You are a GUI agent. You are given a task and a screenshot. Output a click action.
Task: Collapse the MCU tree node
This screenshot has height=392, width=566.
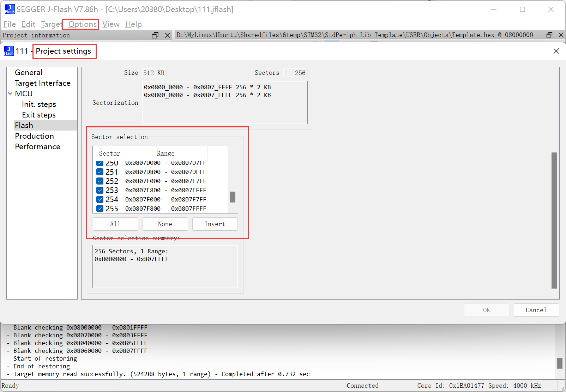tap(10, 94)
